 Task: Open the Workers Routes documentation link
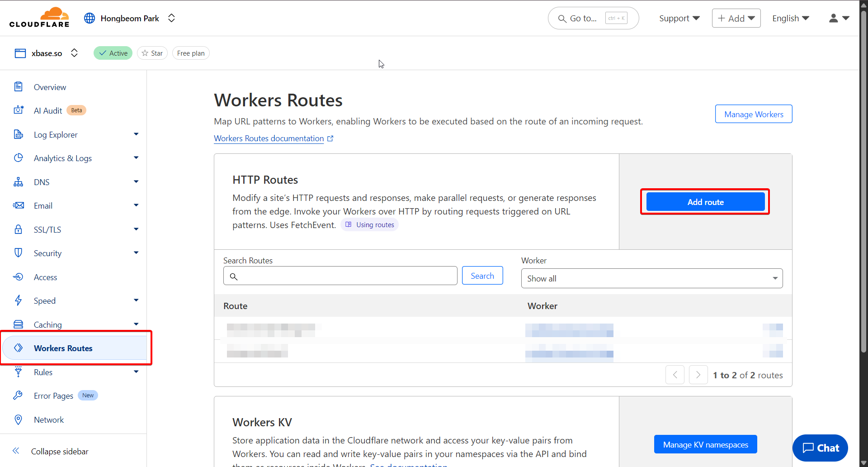274,138
